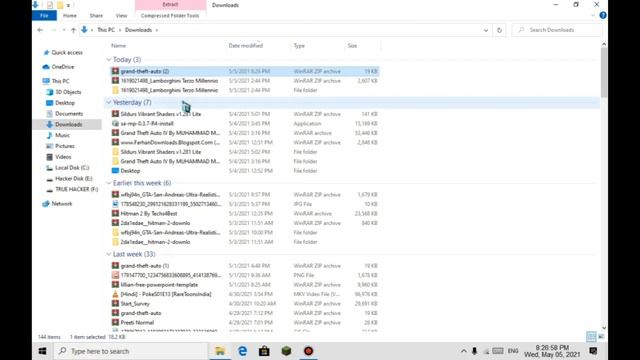
Task: Open the red recorder app on taskbar
Action: (x=309, y=351)
